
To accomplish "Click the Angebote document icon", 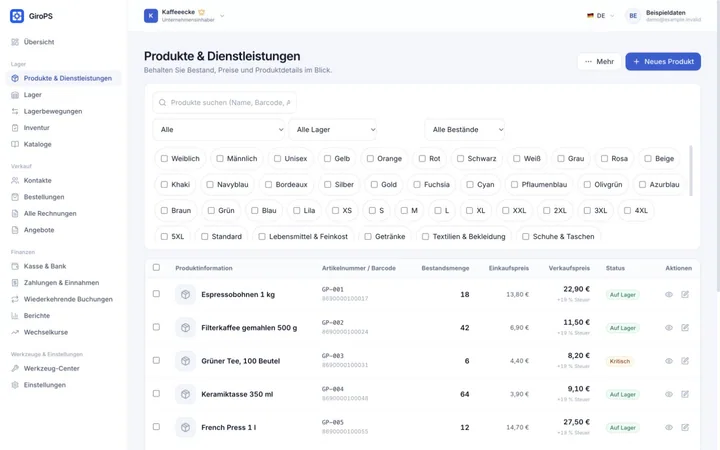I will coord(15,230).
